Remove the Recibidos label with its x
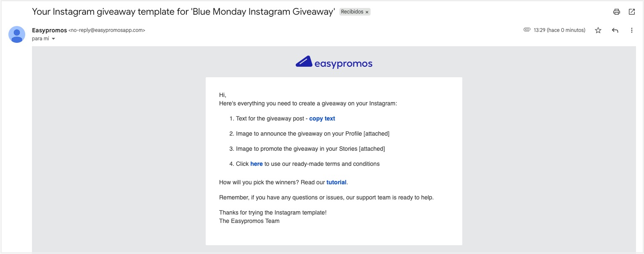Screen dimensions: 644x254 [367, 12]
